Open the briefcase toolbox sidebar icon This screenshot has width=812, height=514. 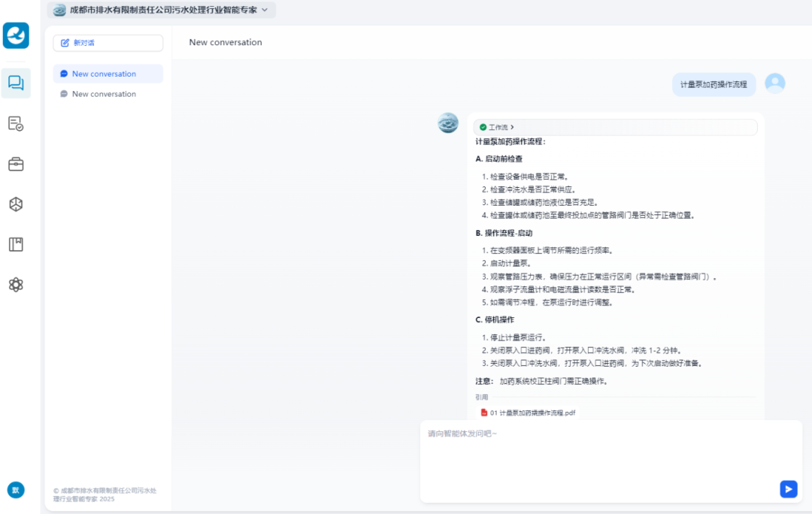(x=16, y=164)
